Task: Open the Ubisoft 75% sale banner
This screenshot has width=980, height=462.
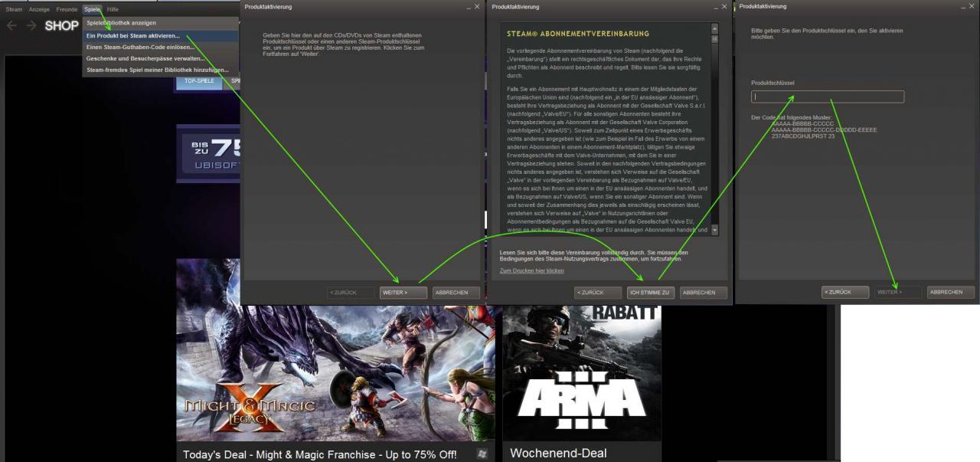Action: click(x=208, y=153)
